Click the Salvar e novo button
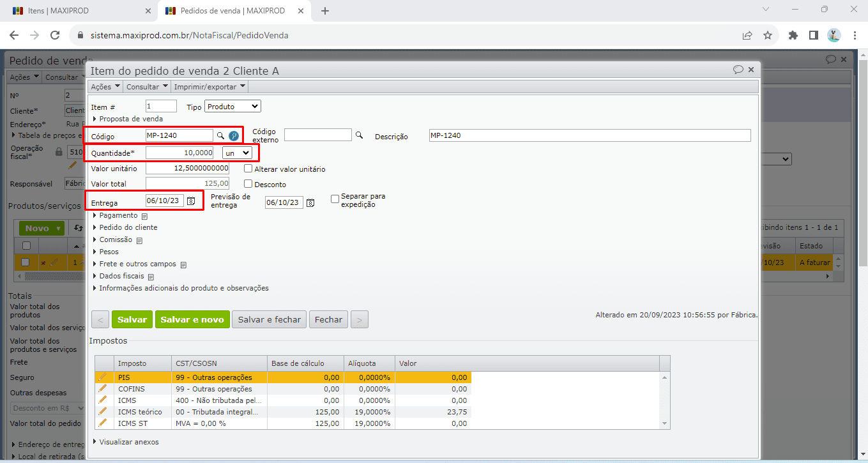This screenshot has height=463, width=868. point(192,319)
